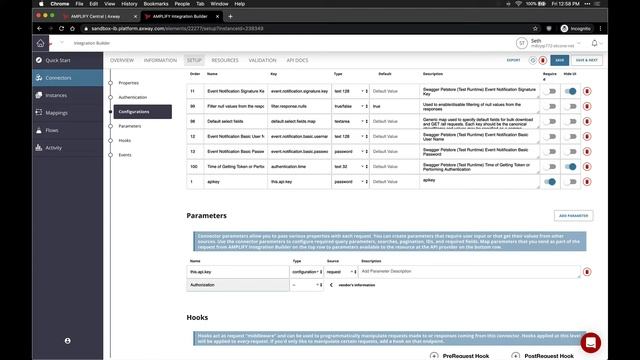Switch to the Resources tab
This screenshot has width=640, height=360.
point(225,60)
